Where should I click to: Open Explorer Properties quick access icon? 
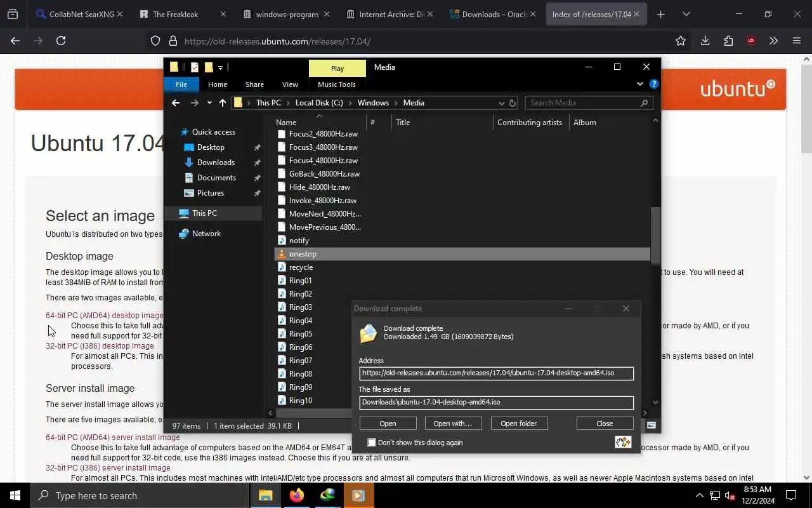click(194, 67)
